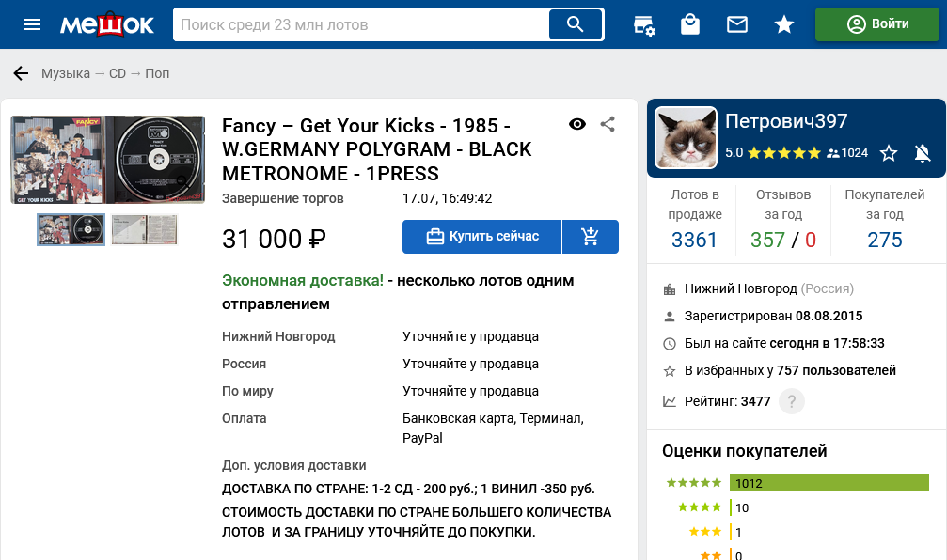
Task: Toggle the eye watch-lot icon
Action: click(x=577, y=124)
